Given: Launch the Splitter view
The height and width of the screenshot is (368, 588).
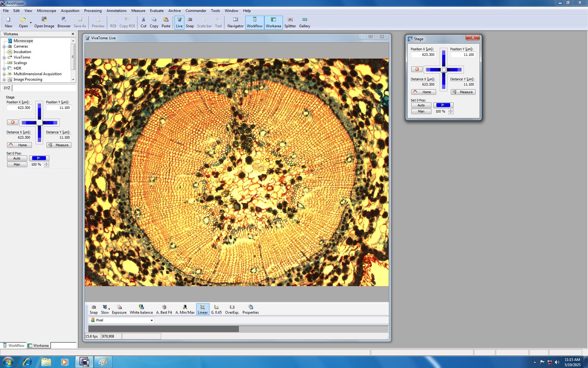Looking at the screenshot, I should point(290,22).
